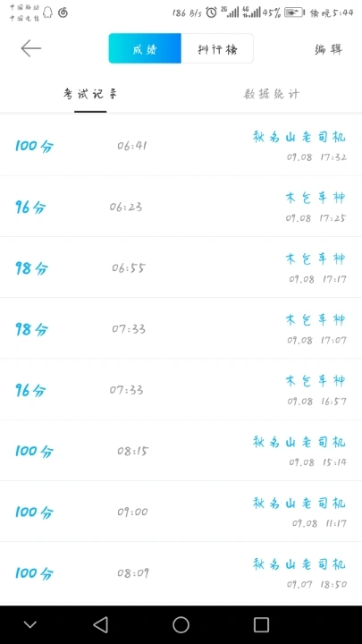Select the 成绩 segment toggle
362x644 pixels.
(145, 48)
